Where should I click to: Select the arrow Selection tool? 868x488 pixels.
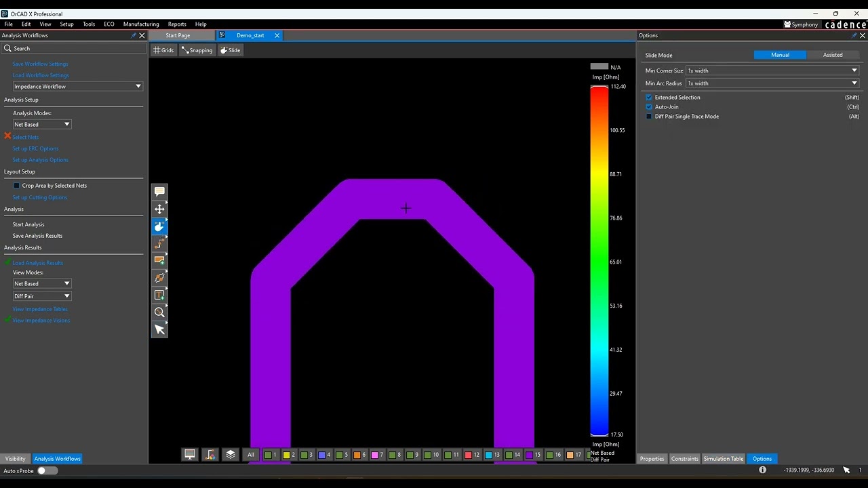[x=159, y=329]
